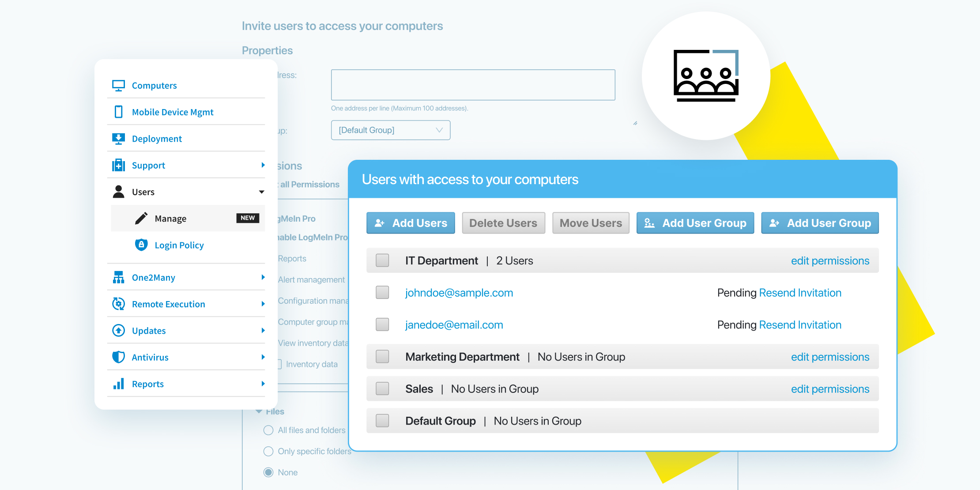Select the None radio button under Files
980x490 pixels.
tap(268, 472)
